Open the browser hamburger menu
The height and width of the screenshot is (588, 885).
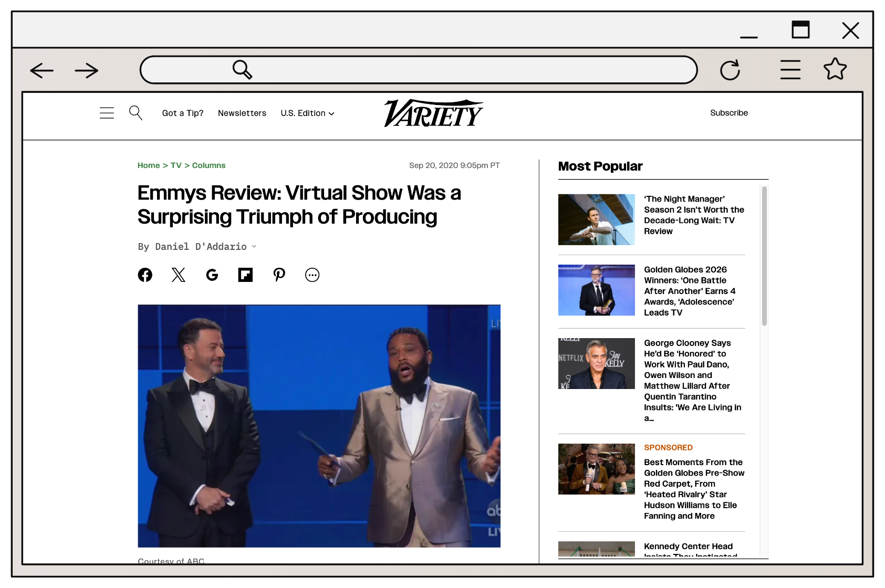pos(790,69)
